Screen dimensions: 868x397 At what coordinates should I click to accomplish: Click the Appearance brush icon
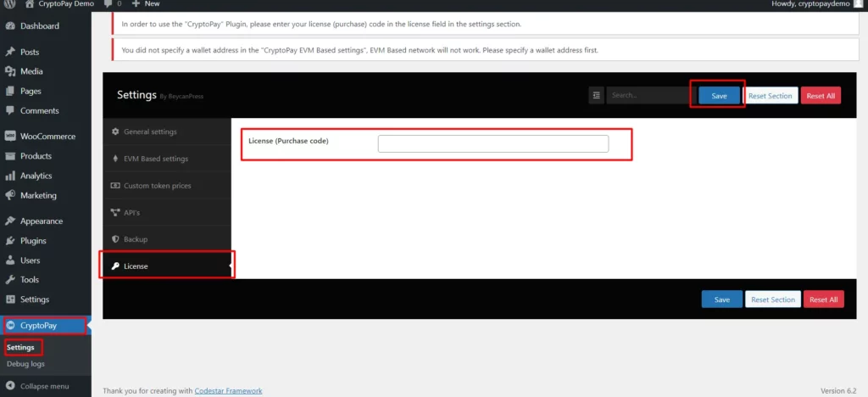[10, 221]
